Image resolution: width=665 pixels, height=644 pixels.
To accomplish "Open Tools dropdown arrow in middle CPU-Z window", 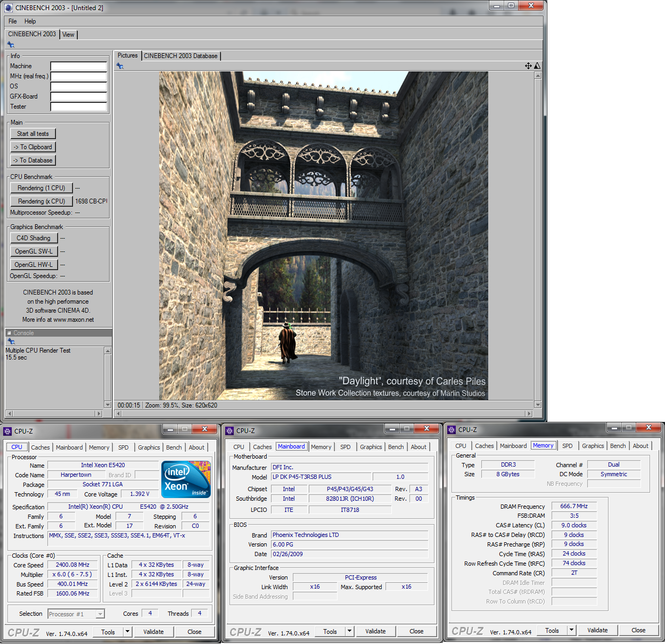I will pos(349,631).
